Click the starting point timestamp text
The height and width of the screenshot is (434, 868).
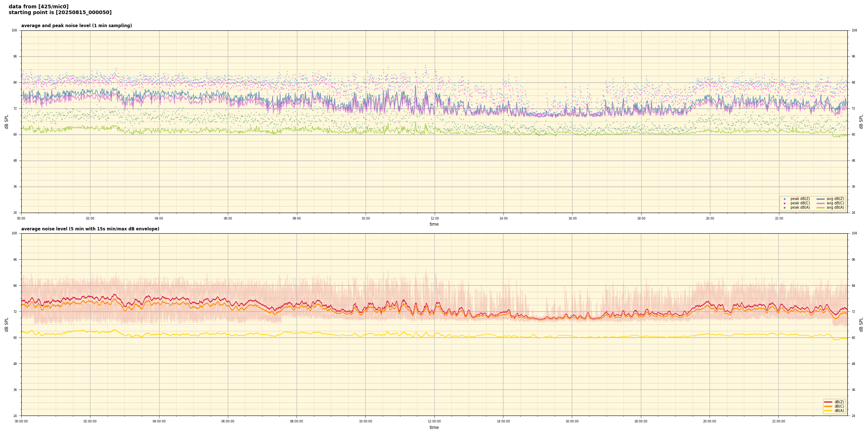point(60,13)
